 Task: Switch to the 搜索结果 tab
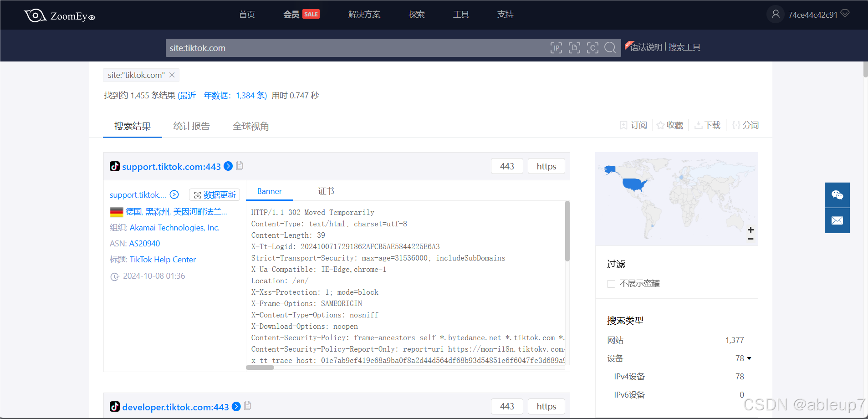coord(133,126)
